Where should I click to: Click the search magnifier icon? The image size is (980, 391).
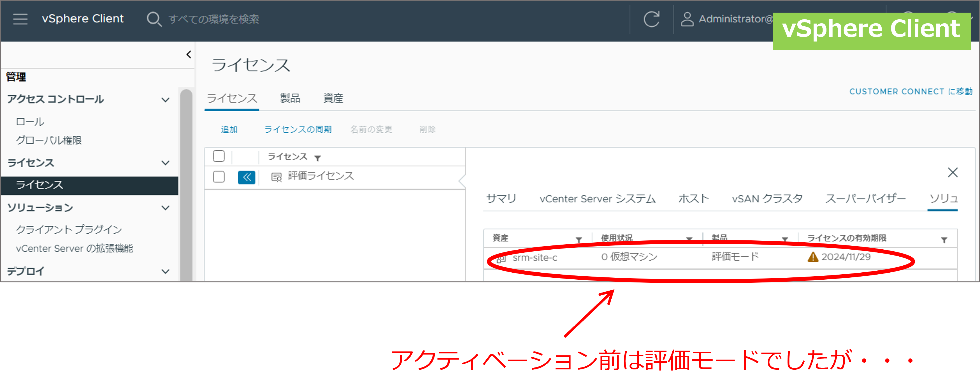coord(154,19)
